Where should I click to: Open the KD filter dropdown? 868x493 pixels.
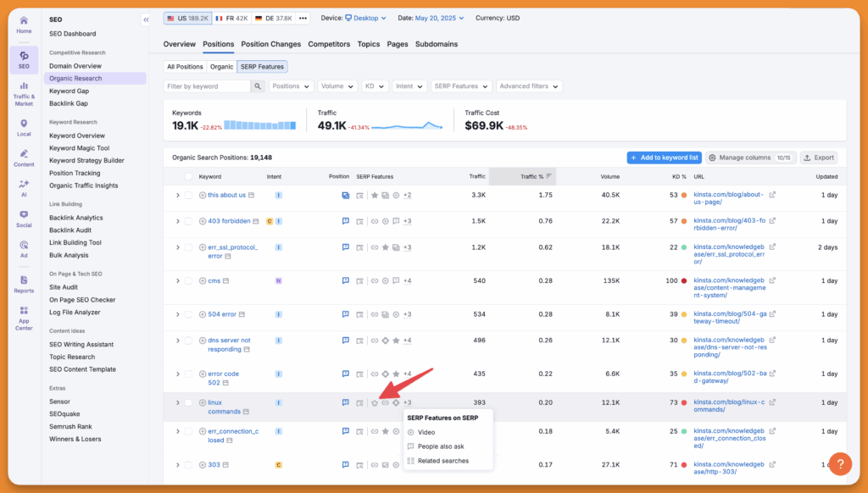click(374, 86)
